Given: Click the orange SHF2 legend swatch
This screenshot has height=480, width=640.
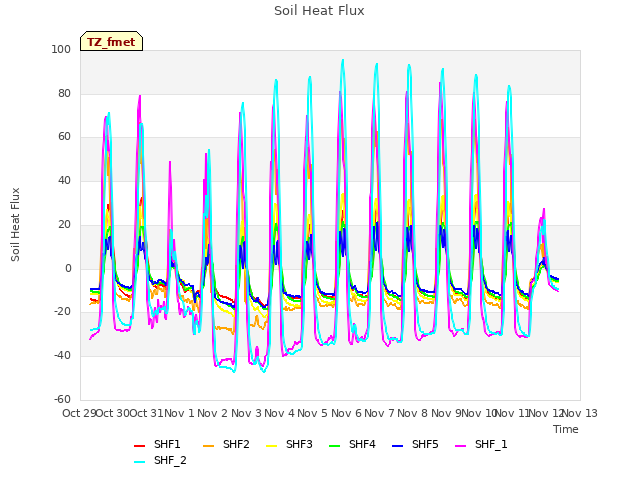Looking at the screenshot, I should point(209,446).
